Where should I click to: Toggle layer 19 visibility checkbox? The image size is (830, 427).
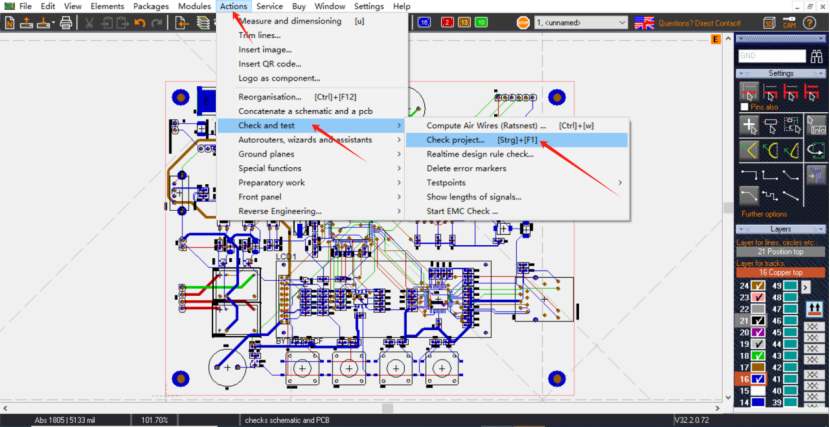pos(758,344)
